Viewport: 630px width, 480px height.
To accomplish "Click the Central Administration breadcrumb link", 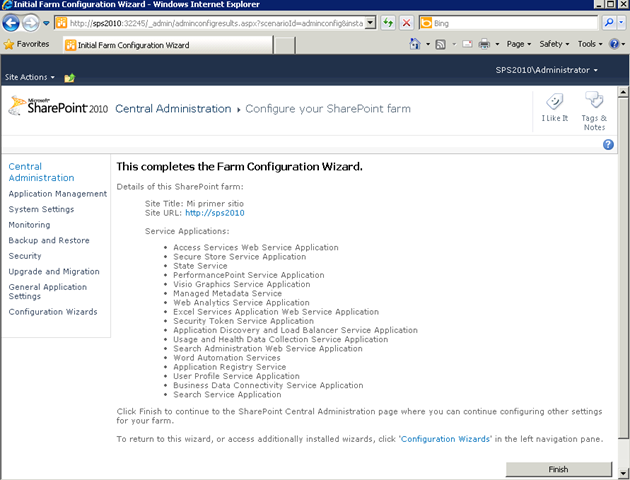I will (173, 109).
